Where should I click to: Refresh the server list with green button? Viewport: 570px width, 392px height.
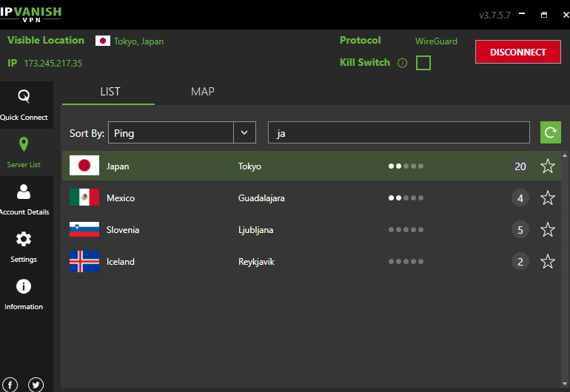tap(550, 132)
